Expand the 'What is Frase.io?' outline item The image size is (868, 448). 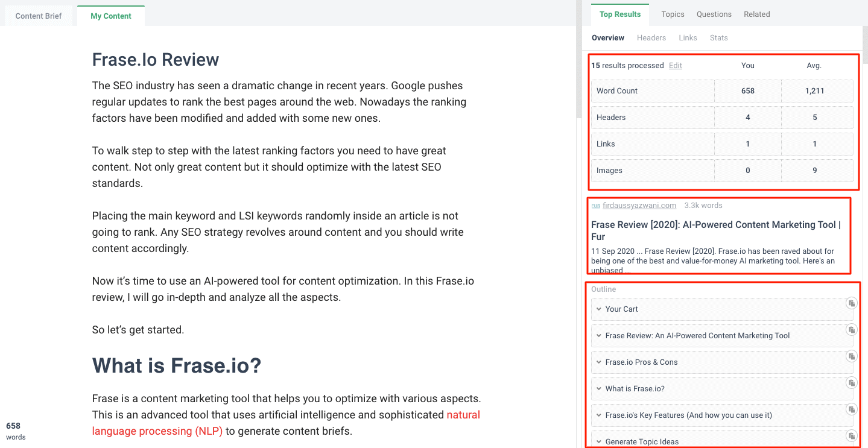pyautogui.click(x=599, y=388)
